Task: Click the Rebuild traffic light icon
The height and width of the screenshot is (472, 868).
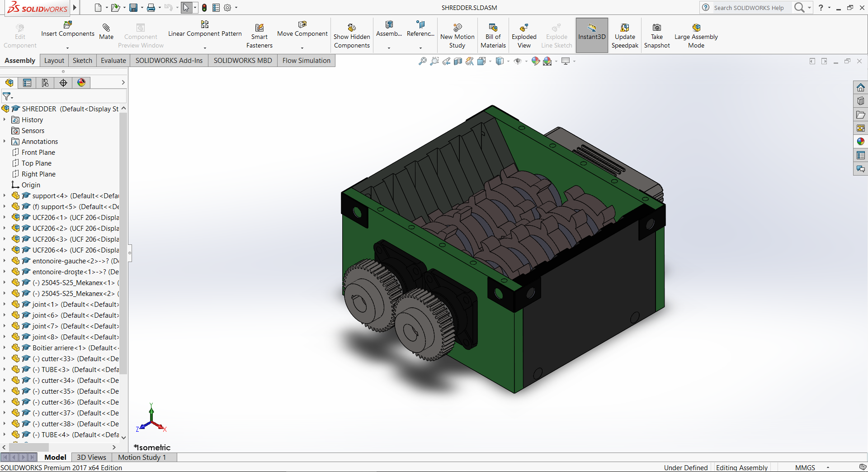Action: [204, 8]
